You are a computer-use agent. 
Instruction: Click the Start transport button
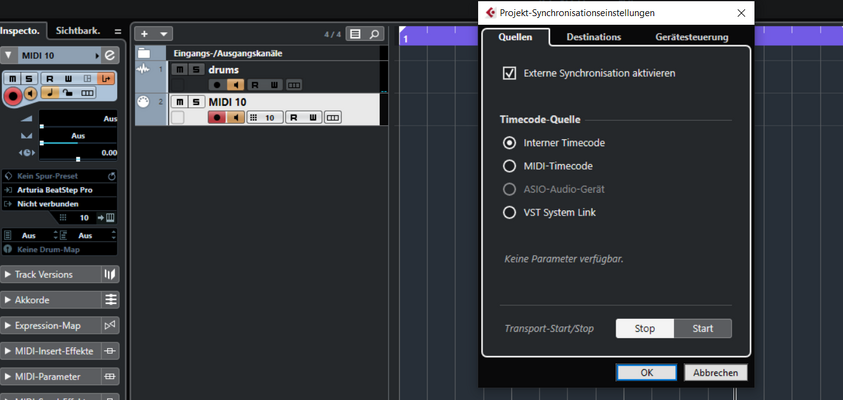[703, 328]
